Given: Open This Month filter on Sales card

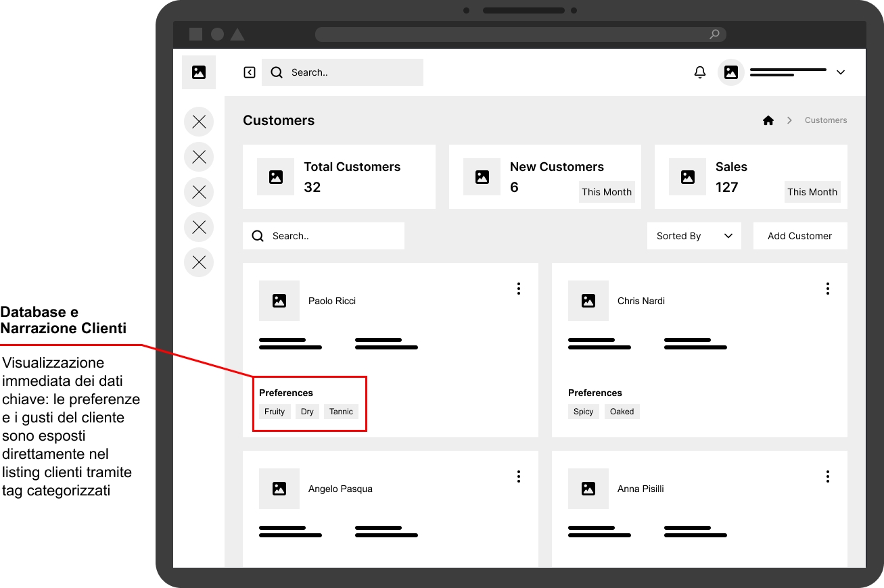Looking at the screenshot, I should coord(812,192).
